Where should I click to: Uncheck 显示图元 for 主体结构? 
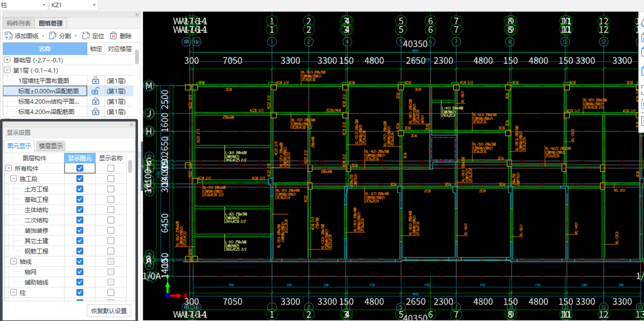pyautogui.click(x=80, y=210)
